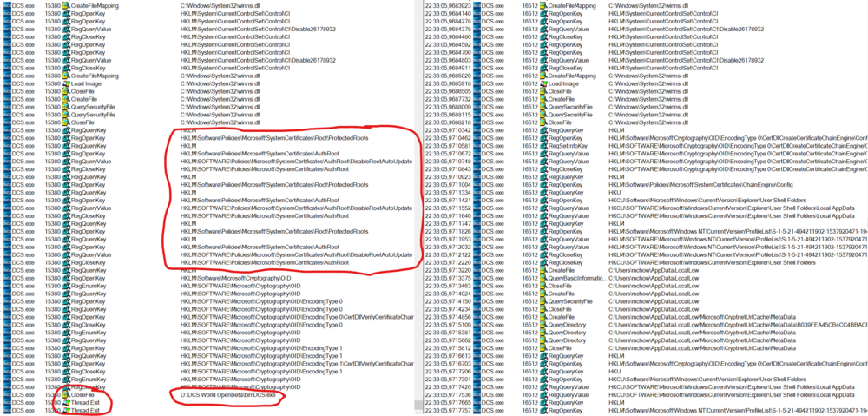Select the EncodingType 0\CertDllVerifyCertificateChain path
The image size is (868, 416).
click(x=297, y=317)
